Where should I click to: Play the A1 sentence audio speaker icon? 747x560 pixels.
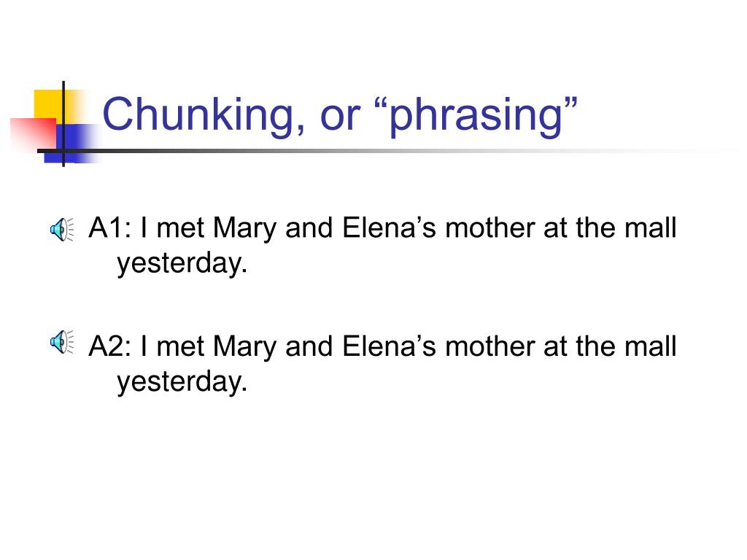coord(62,230)
